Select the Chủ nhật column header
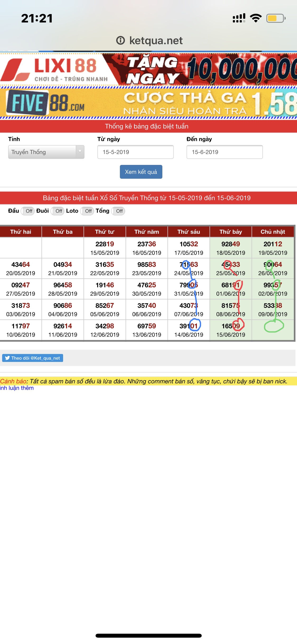The height and width of the screenshot is (644, 297). (x=272, y=232)
